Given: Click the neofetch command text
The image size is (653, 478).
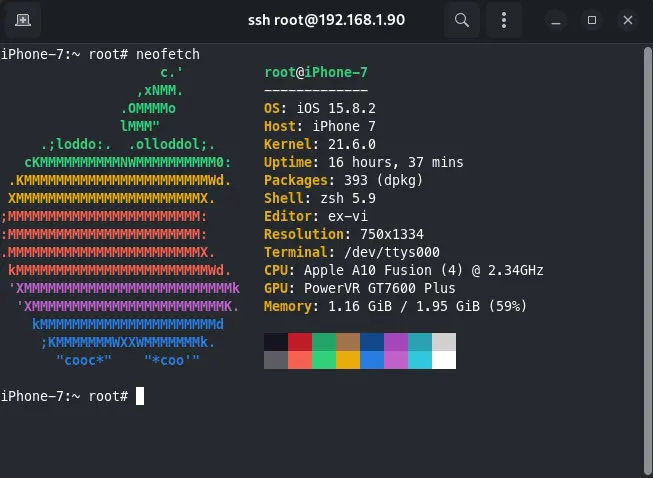Looking at the screenshot, I should click(168, 54).
